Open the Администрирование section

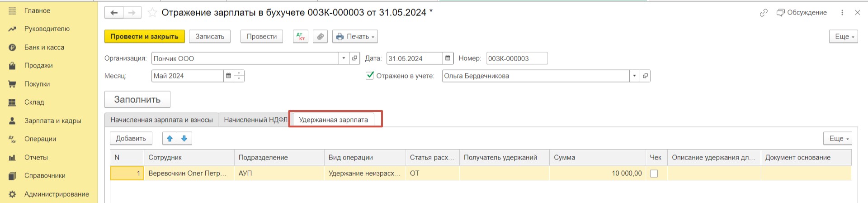click(57, 194)
